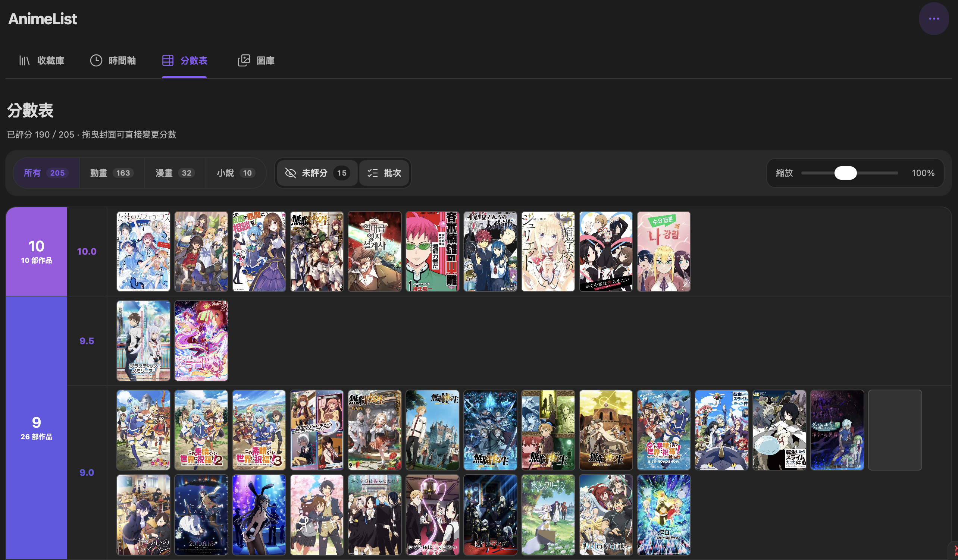Click the images icon beside 圖庫
The image size is (958, 560).
tap(244, 60)
